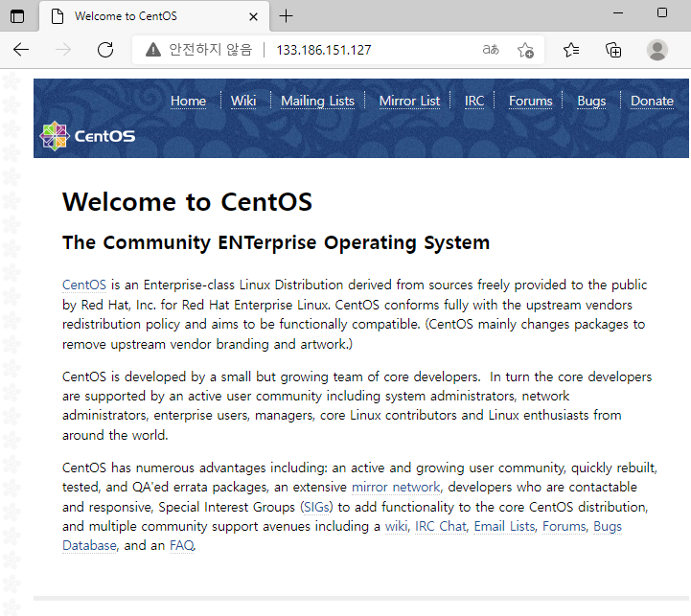Open a new tab with the plus button
Image resolution: width=691 pixels, height=616 pixels.
[x=286, y=16]
